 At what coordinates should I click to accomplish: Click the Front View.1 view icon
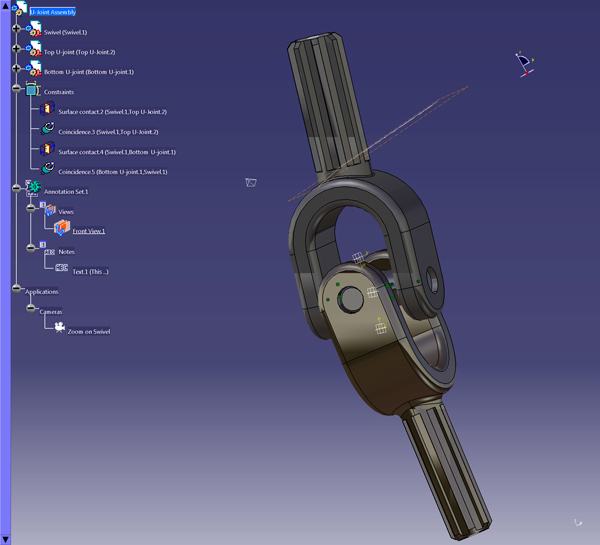(62, 229)
